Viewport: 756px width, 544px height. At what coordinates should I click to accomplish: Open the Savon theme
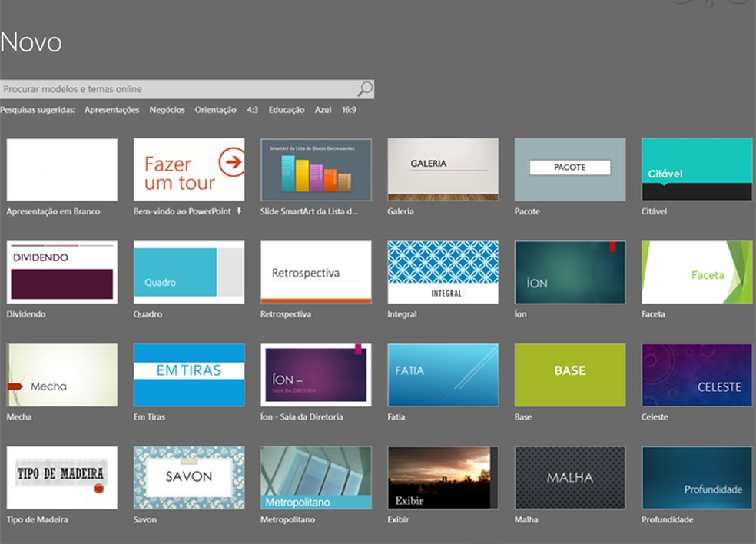tap(188, 478)
